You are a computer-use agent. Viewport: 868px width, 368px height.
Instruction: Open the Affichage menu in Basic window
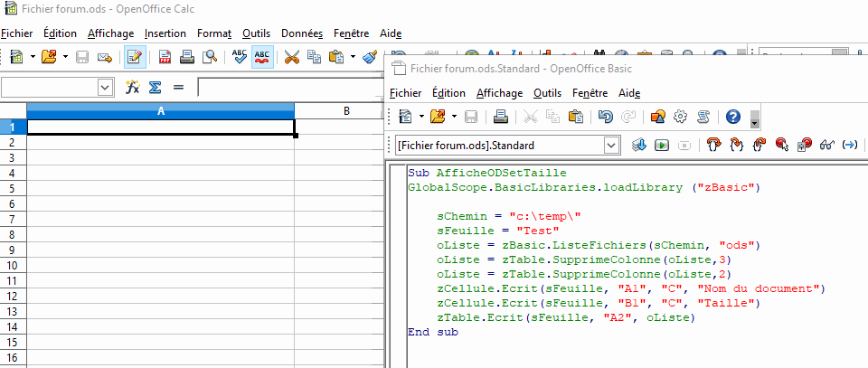499,93
